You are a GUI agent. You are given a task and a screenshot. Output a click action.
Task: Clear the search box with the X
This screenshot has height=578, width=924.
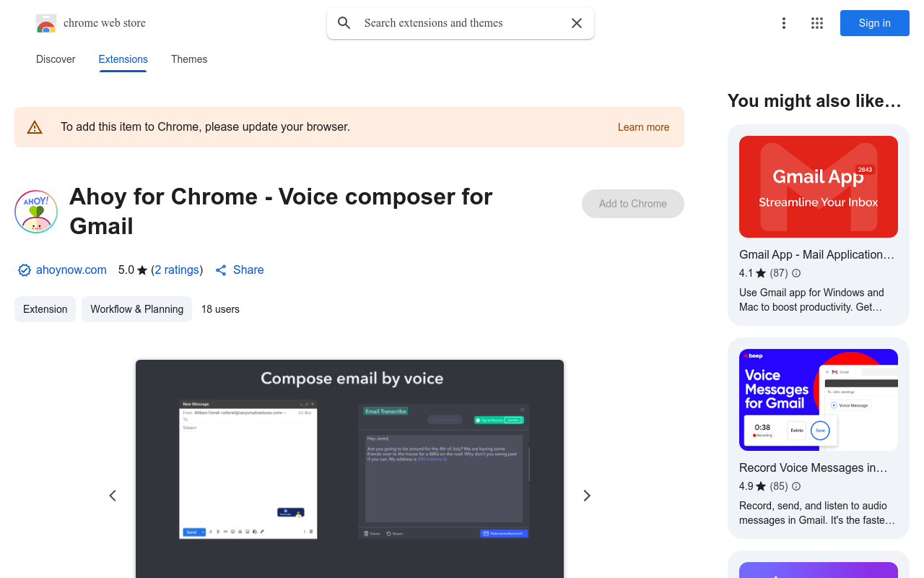coord(577,23)
